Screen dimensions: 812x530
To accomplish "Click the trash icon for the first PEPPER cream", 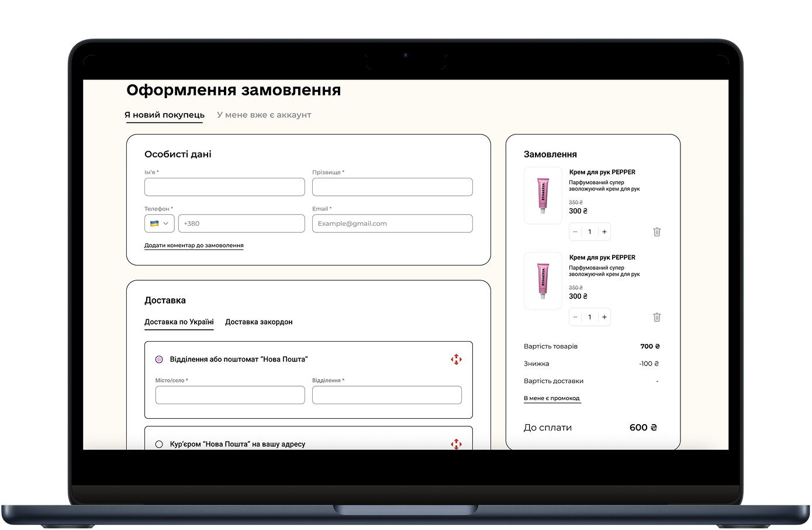I will (656, 232).
